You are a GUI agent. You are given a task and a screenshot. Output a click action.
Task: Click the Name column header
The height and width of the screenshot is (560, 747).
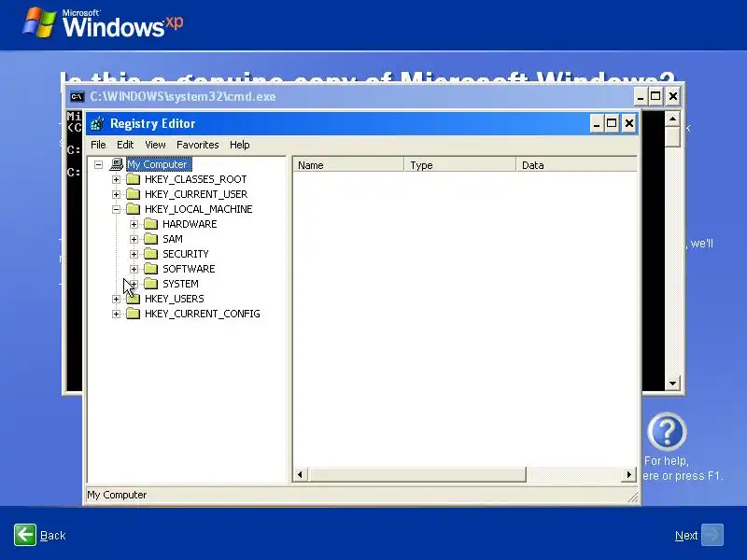348,165
